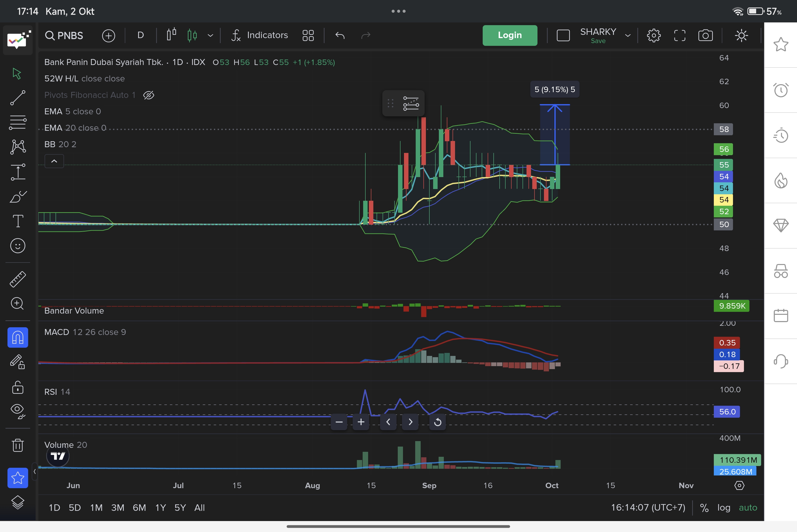The height and width of the screenshot is (532, 797).
Task: Toggle the magnet mode button
Action: pyautogui.click(x=18, y=337)
